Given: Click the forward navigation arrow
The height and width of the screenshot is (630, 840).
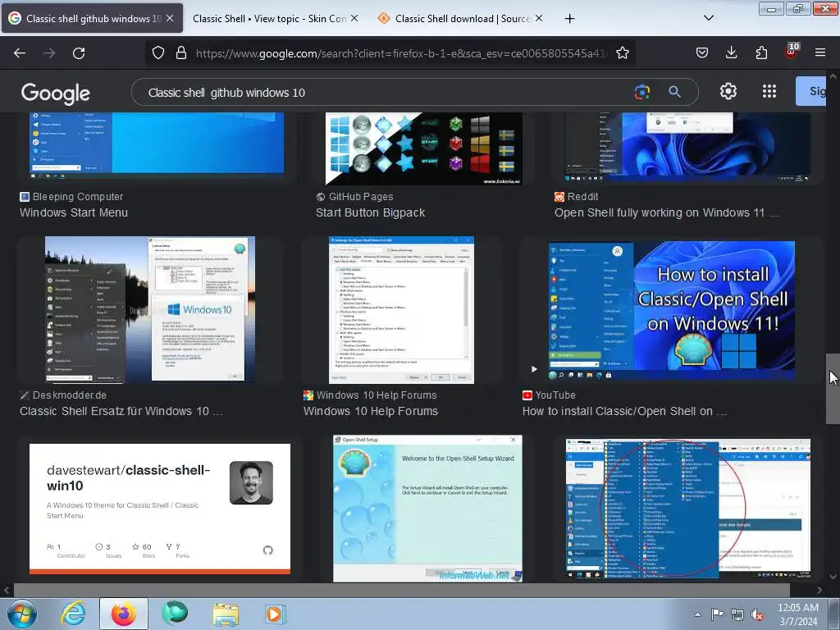Looking at the screenshot, I should click(x=49, y=53).
